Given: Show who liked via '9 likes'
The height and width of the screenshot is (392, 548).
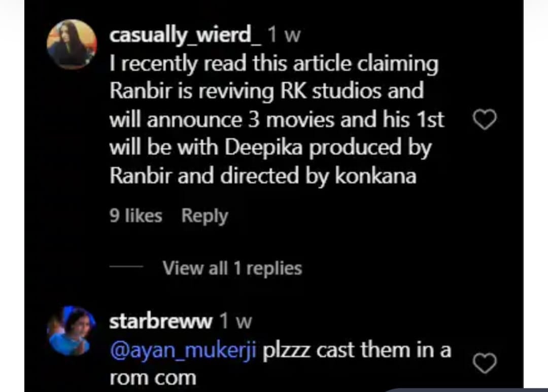Looking at the screenshot, I should [135, 216].
